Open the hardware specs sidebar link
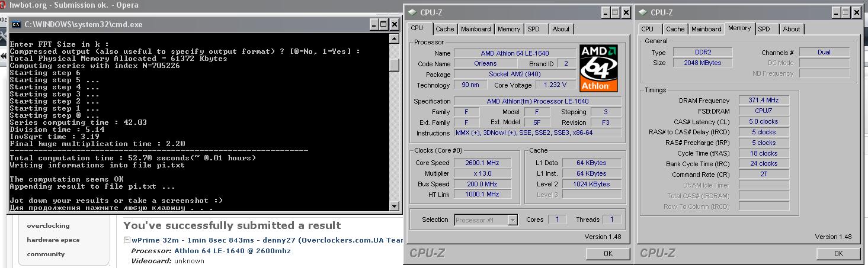 [53, 240]
